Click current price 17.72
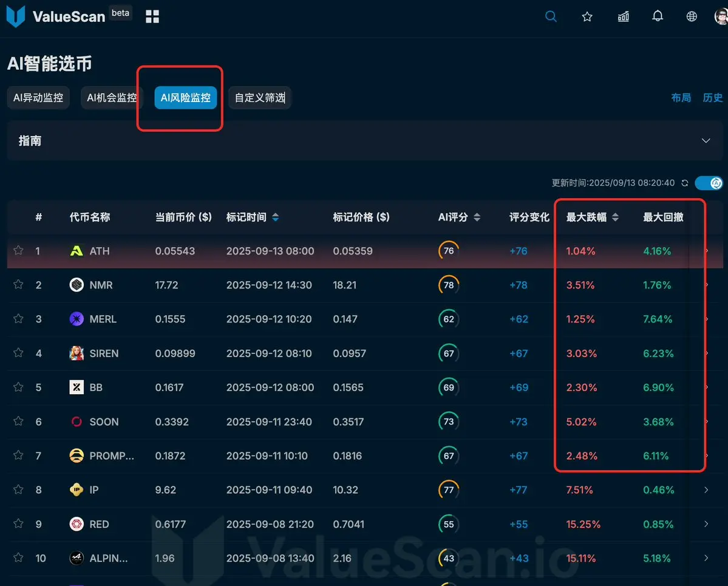 167,285
